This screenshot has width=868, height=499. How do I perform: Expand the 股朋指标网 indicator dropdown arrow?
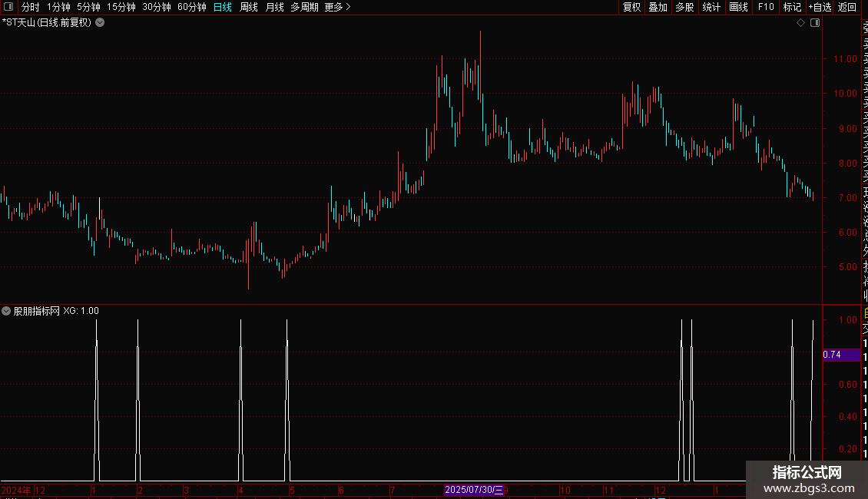6,311
